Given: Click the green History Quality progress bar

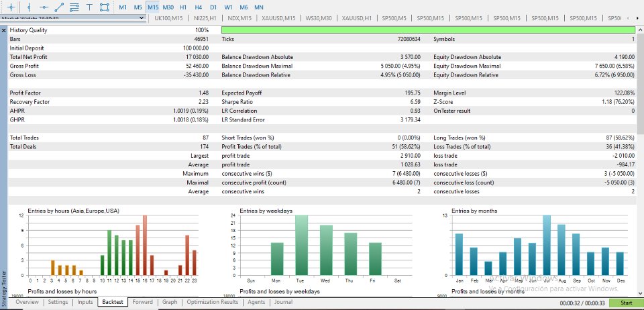Looking at the screenshot, I should (428, 30).
